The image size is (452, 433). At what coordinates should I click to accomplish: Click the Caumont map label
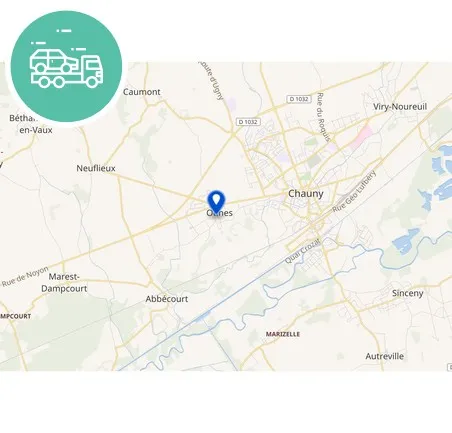[142, 92]
